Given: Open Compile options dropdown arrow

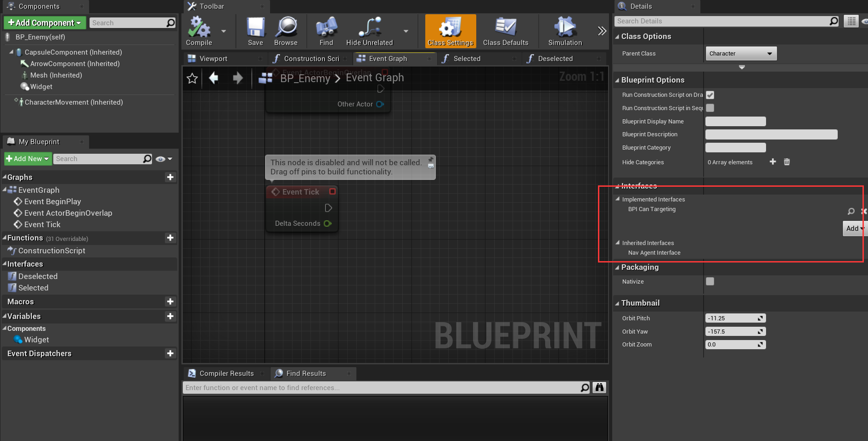Looking at the screenshot, I should pos(224,31).
